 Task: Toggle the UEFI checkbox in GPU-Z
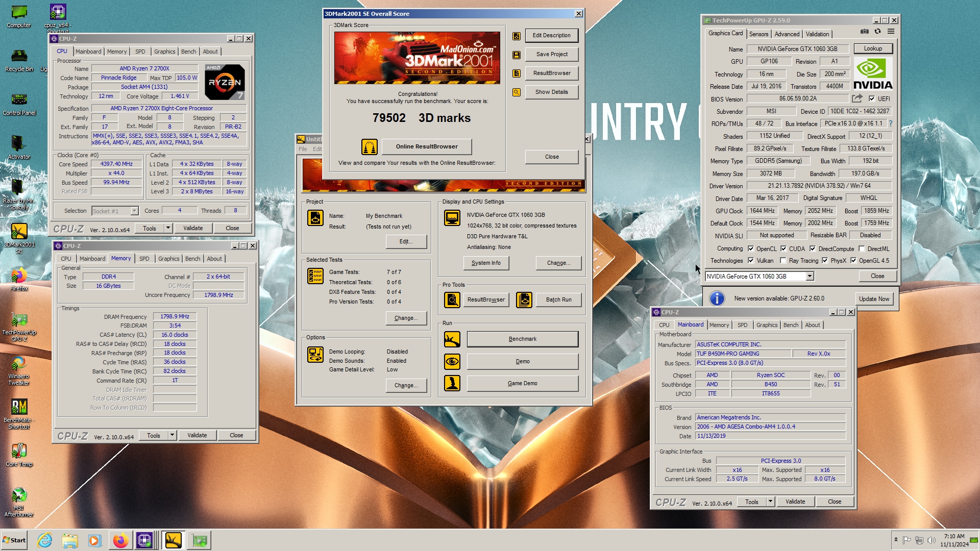[x=872, y=99]
